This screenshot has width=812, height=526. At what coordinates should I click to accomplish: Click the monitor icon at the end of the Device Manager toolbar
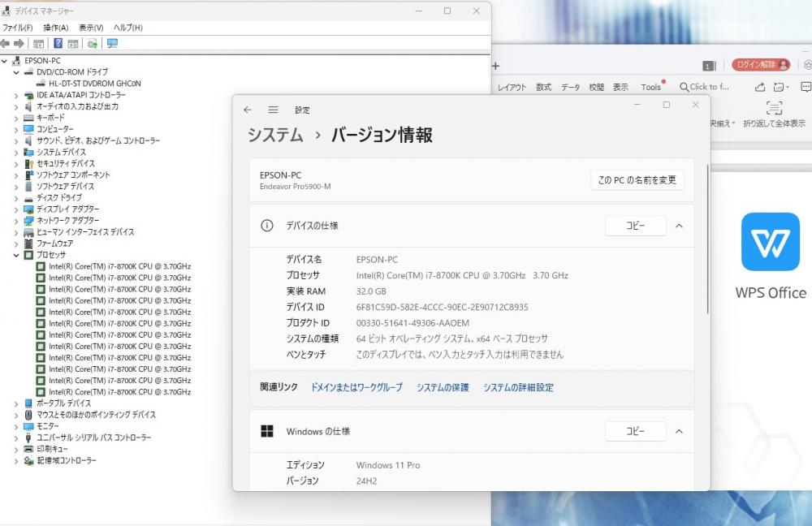[112, 44]
